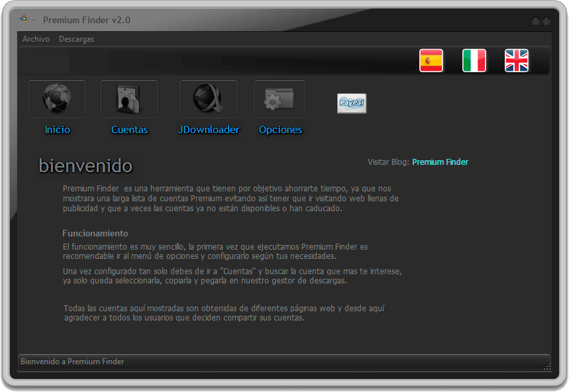This screenshot has width=569, height=392.
Task: Click the JDownloader label
Action: (209, 130)
